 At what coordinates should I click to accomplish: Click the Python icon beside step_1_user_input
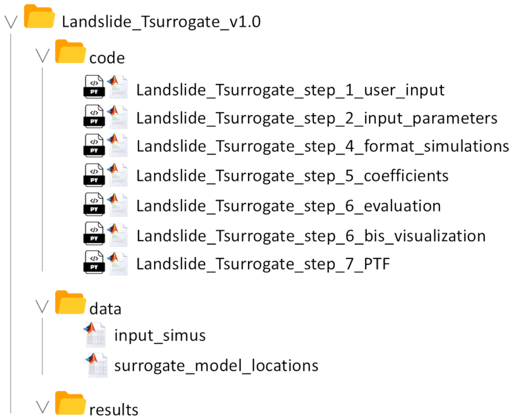[94, 87]
